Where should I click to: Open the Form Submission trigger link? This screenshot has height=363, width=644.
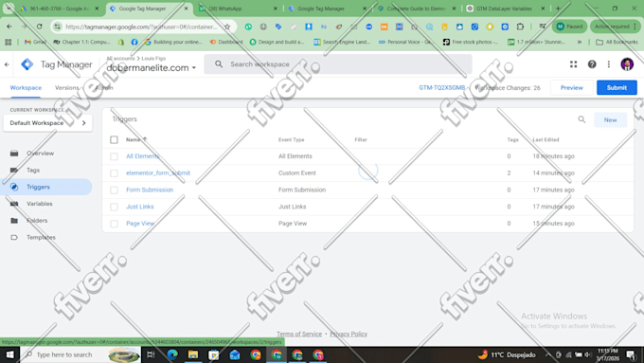(150, 190)
